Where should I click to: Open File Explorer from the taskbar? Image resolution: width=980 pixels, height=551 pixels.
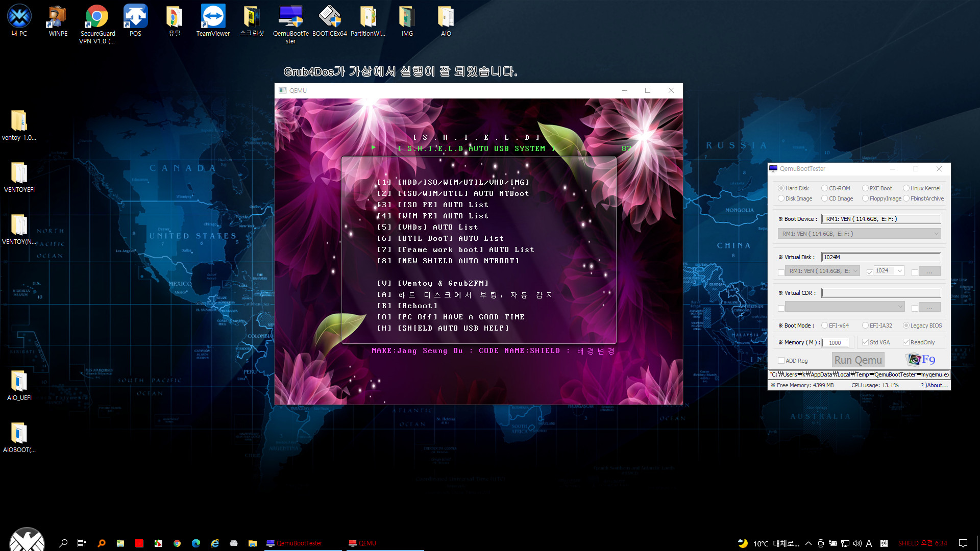(253, 543)
